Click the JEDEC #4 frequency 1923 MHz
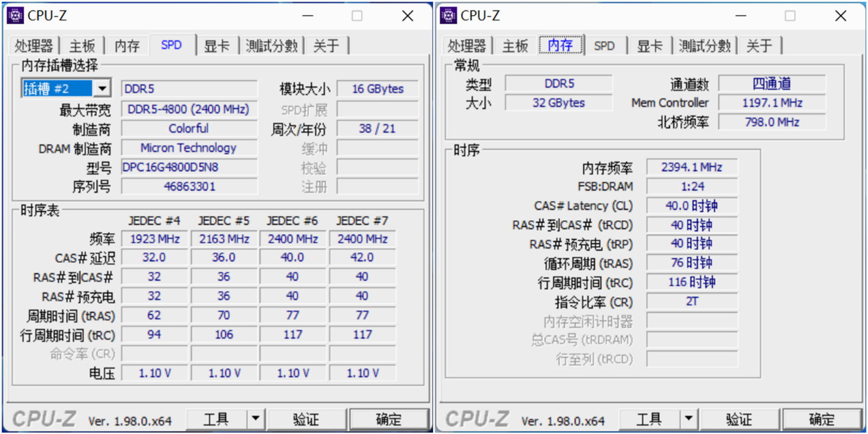This screenshot has height=434, width=868. coord(155,239)
